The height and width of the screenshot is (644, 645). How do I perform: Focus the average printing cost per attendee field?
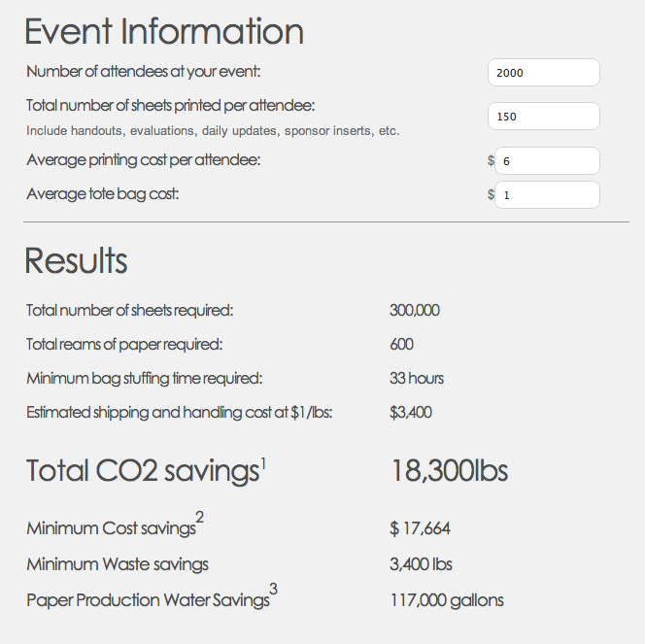click(547, 160)
